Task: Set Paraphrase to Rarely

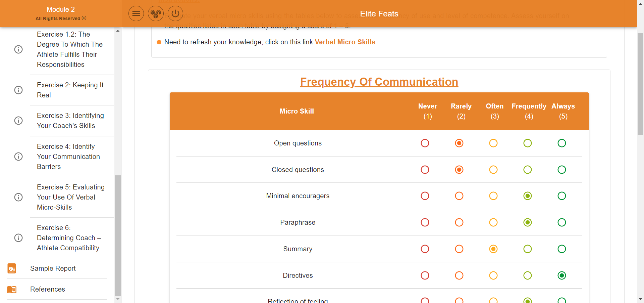Action: pyautogui.click(x=459, y=222)
